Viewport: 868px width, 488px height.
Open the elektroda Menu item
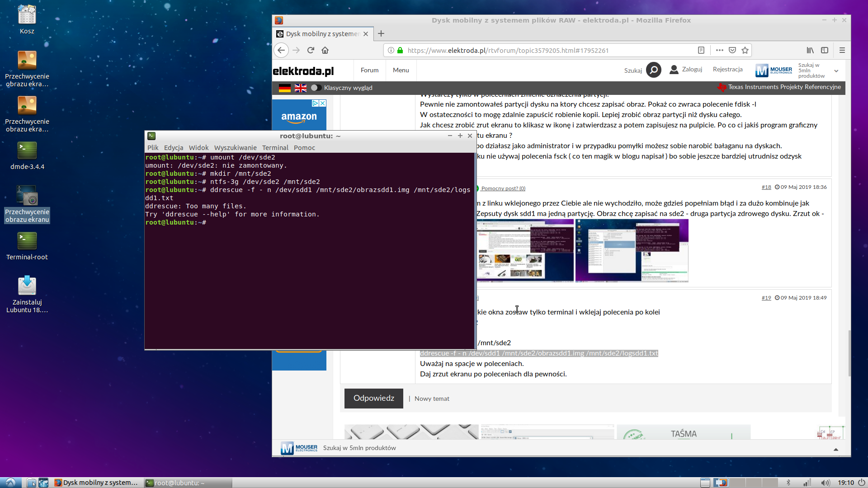point(401,70)
